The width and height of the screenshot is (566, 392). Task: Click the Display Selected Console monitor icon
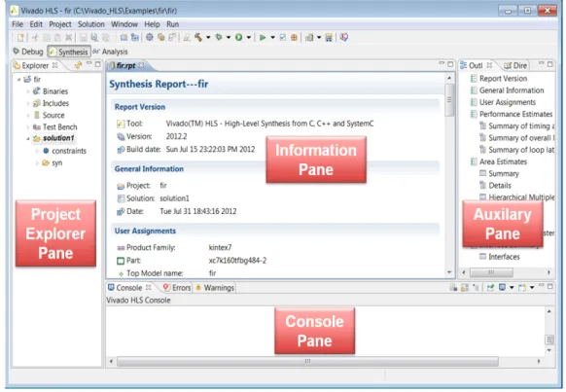point(502,287)
